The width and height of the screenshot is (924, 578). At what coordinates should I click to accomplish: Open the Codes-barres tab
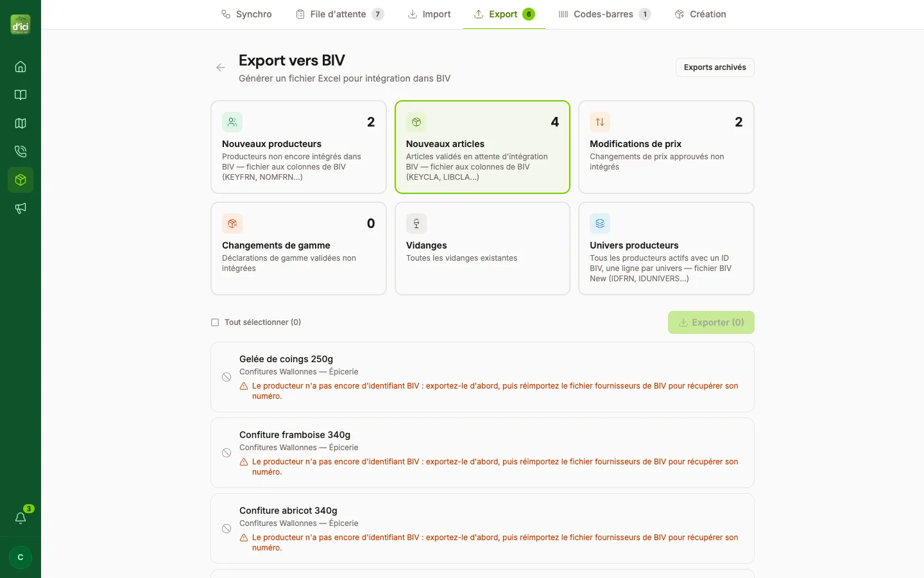pyautogui.click(x=604, y=14)
